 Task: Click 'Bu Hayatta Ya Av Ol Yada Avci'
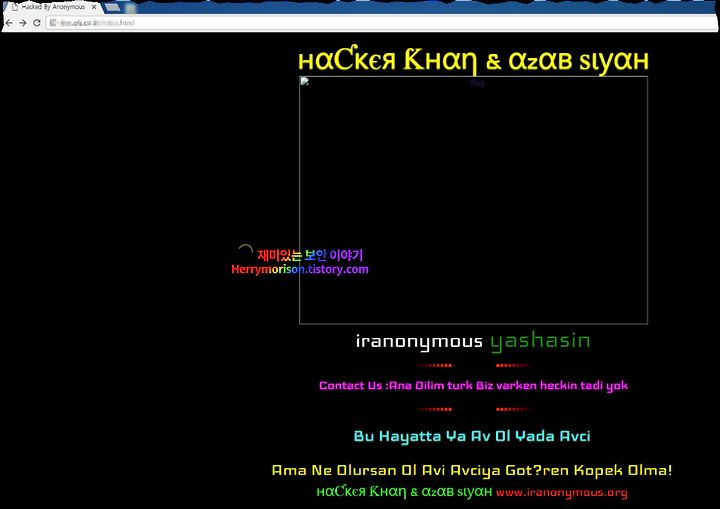[472, 436]
